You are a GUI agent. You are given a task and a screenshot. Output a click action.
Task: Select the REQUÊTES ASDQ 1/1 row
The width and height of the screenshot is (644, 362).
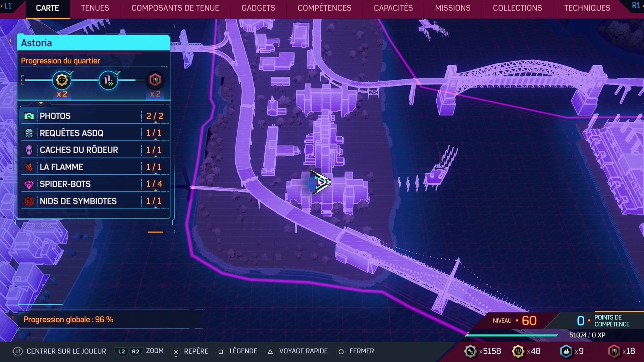95,133
